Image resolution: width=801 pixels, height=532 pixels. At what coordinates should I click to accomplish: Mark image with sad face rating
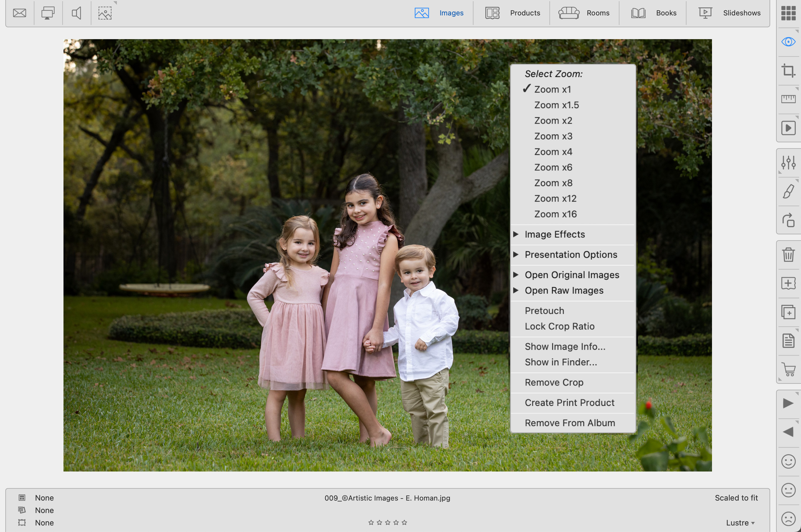pos(788,519)
